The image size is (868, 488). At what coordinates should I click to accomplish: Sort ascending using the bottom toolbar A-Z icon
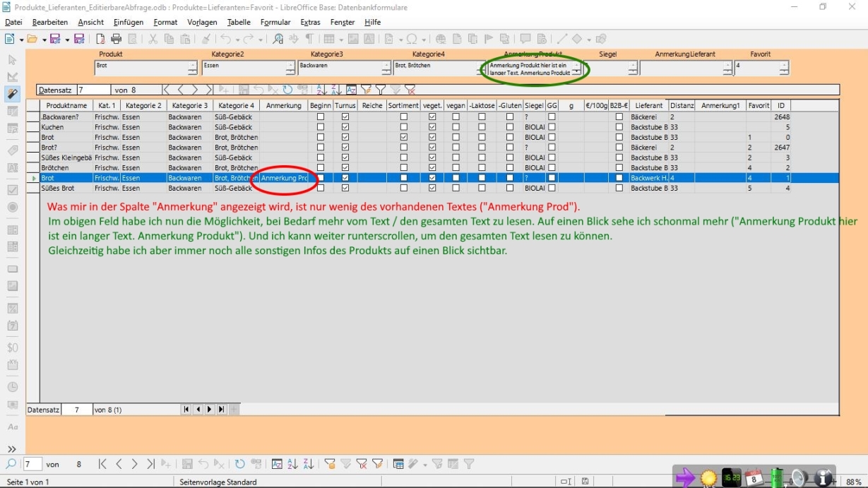click(x=292, y=464)
